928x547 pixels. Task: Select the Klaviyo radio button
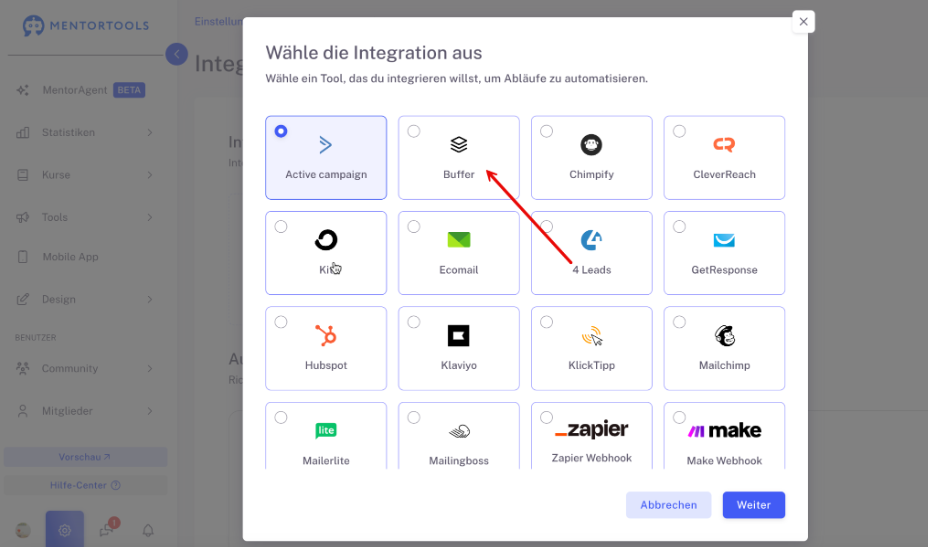tap(414, 322)
